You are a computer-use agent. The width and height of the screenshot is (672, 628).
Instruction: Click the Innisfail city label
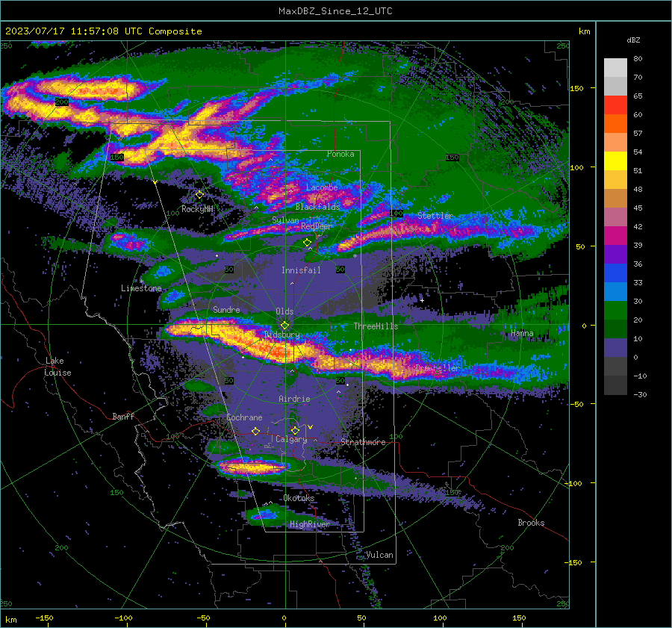(x=301, y=270)
